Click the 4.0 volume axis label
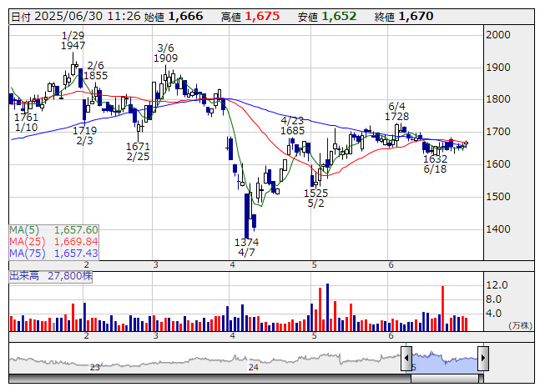This screenshot has height=392, width=545. click(493, 314)
